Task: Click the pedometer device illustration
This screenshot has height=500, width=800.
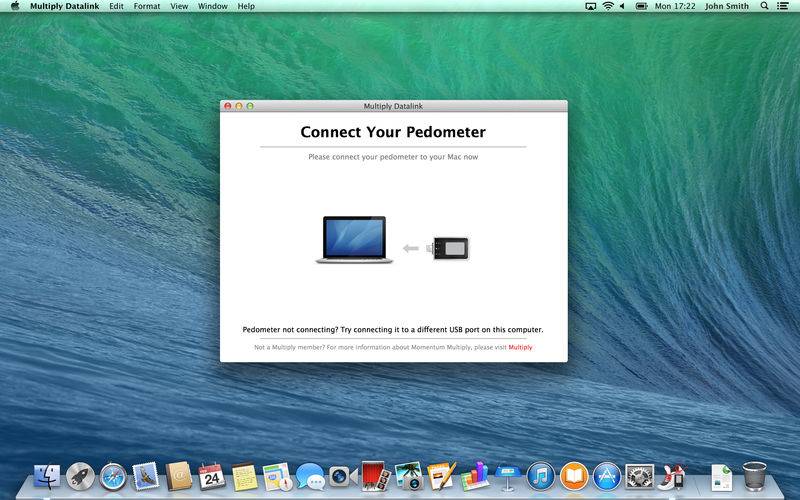Action: [450, 248]
